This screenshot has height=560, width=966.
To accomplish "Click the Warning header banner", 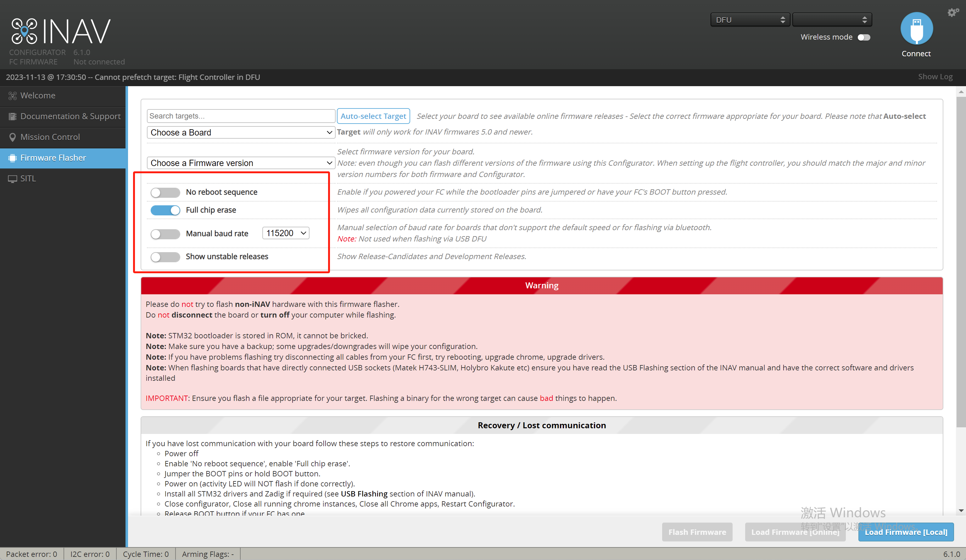I will click(542, 286).
